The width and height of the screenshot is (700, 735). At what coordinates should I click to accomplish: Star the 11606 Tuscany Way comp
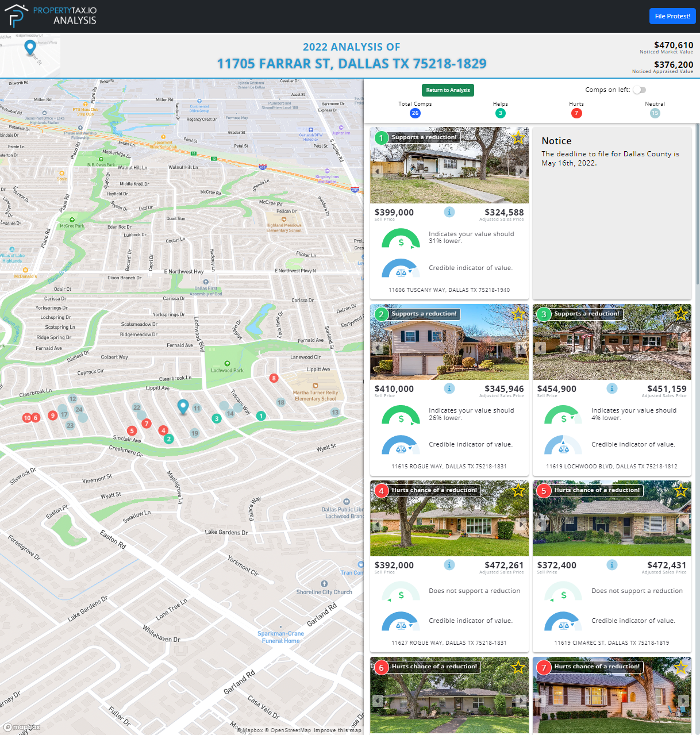(x=518, y=137)
